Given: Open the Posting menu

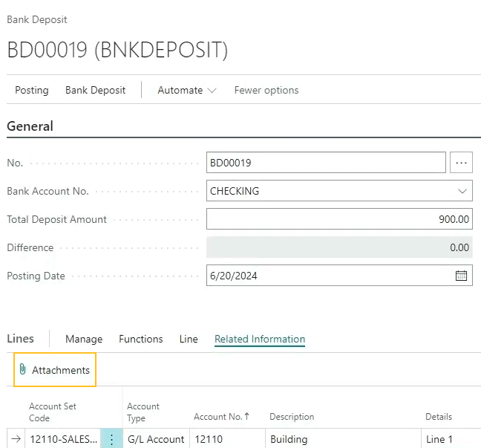Looking at the screenshot, I should coord(32,91).
